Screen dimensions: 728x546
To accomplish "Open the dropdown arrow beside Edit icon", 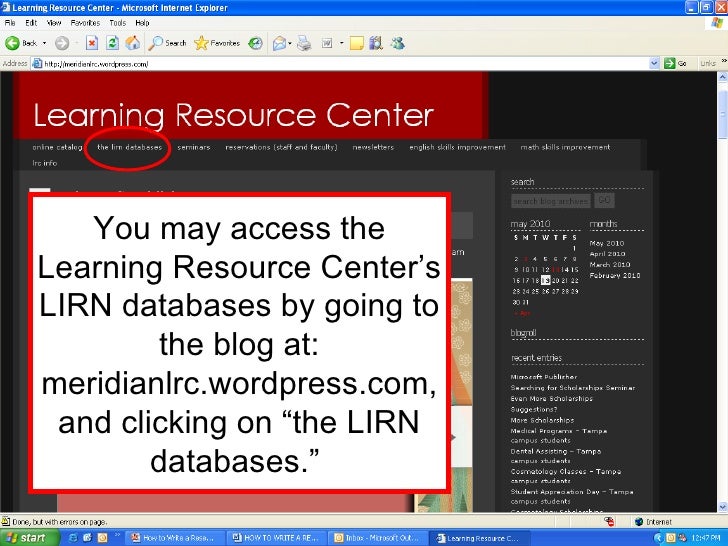I will point(342,43).
